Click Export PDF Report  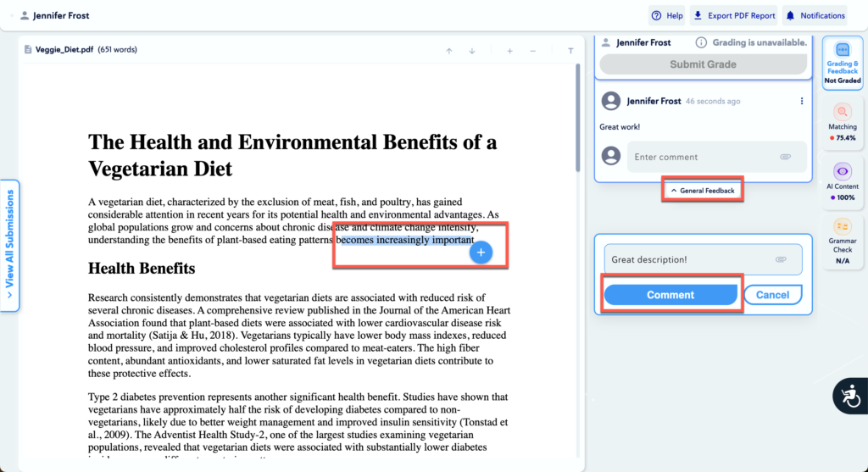(x=733, y=15)
